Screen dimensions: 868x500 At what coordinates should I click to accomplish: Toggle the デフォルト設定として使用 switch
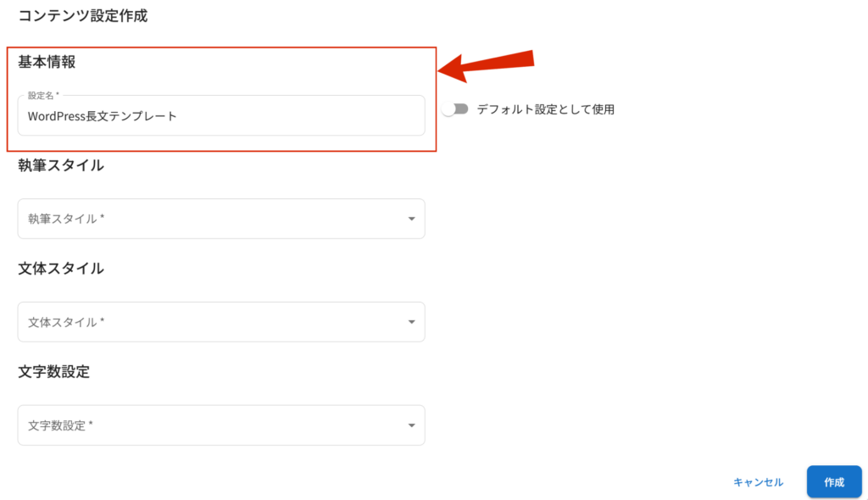pyautogui.click(x=455, y=109)
